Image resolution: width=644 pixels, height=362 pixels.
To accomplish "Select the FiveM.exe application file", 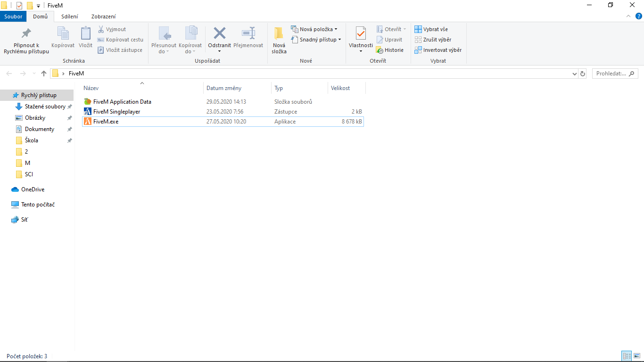I will coord(106,122).
